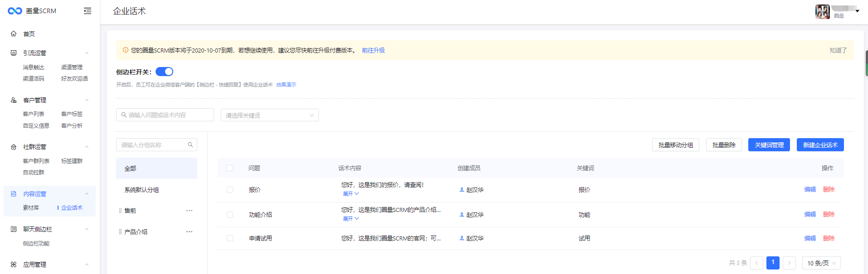This screenshot has width=868, height=274.
Task: Check the select-all checkbox in table header
Action: click(x=230, y=168)
